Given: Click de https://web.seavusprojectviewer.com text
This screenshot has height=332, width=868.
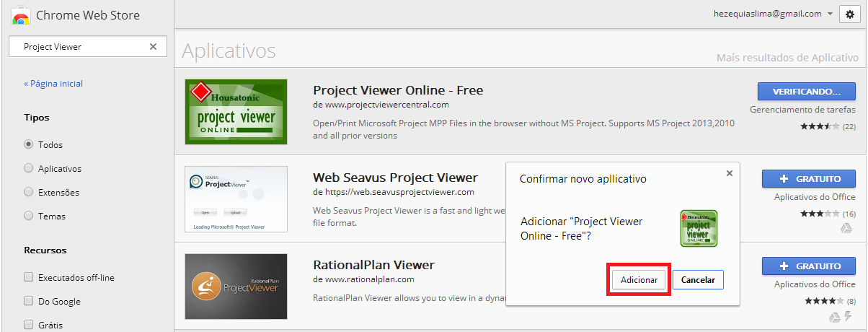Looking at the screenshot, I should (x=393, y=192).
